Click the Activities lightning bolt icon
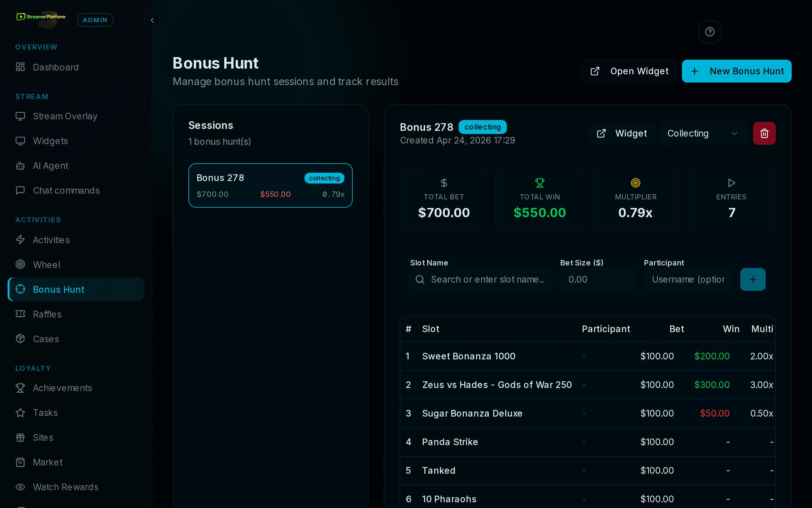This screenshot has width=812, height=508. click(x=21, y=239)
